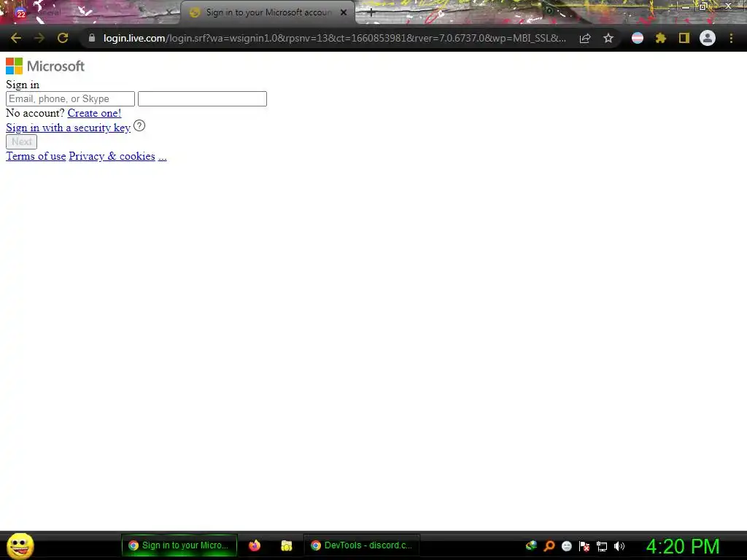The width and height of the screenshot is (747, 560).
Task: Restore down the Chrome window
Action: point(703,7)
